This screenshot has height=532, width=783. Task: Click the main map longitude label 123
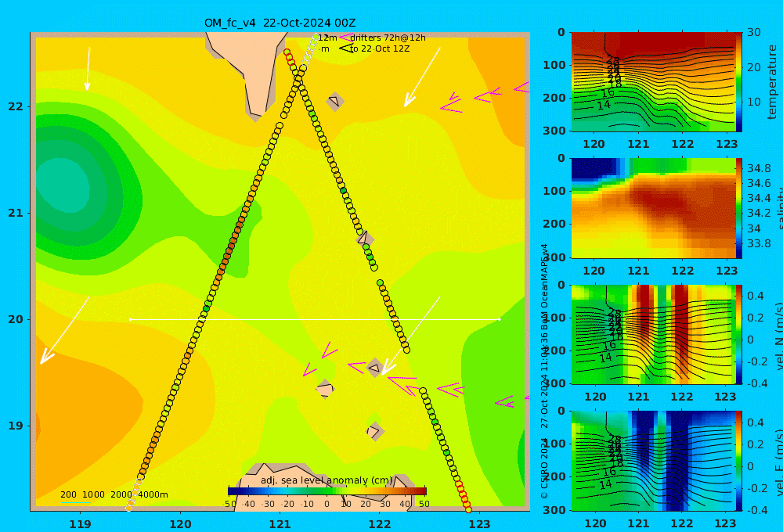pyautogui.click(x=479, y=524)
